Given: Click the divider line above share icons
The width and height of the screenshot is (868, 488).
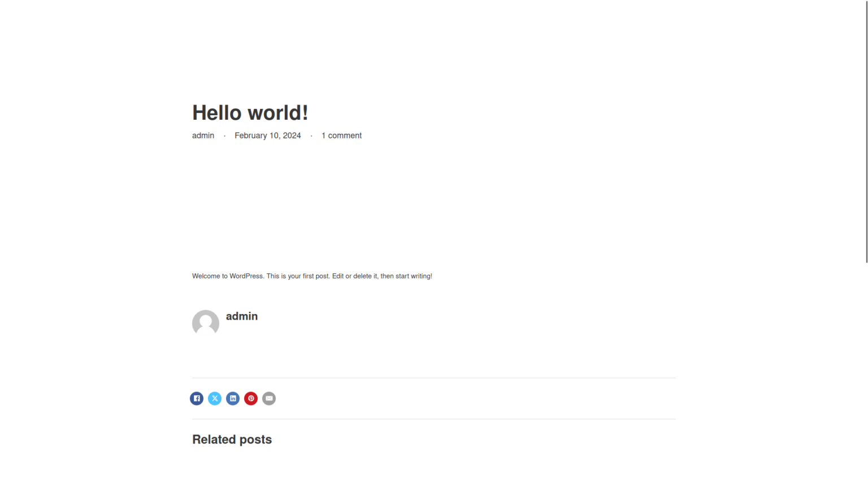Looking at the screenshot, I should click(434, 378).
